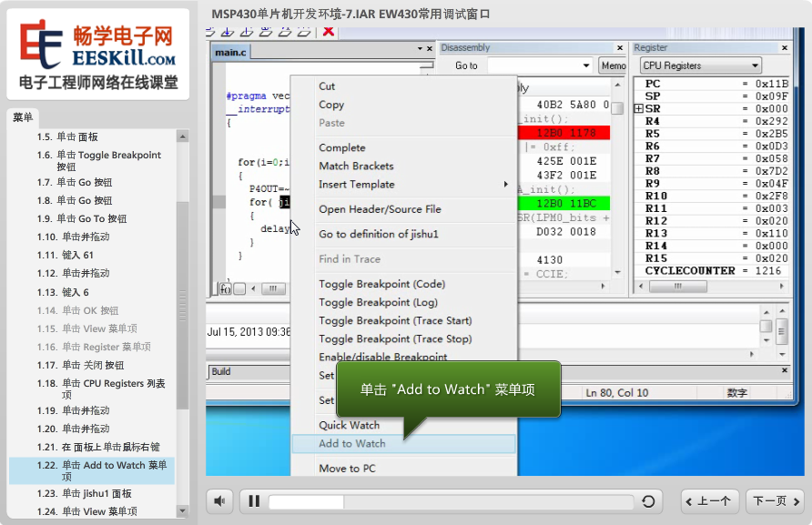Open the editor window list dropdown arrow

[x=420, y=48]
